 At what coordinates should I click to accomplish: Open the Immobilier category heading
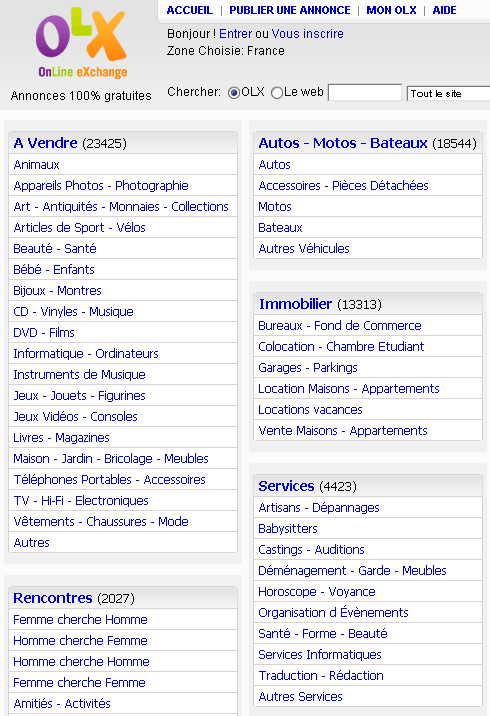[295, 304]
